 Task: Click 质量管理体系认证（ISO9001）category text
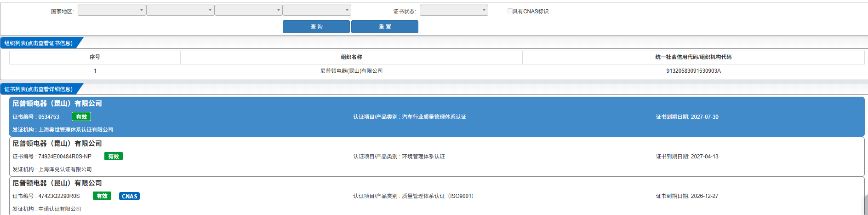(438, 196)
